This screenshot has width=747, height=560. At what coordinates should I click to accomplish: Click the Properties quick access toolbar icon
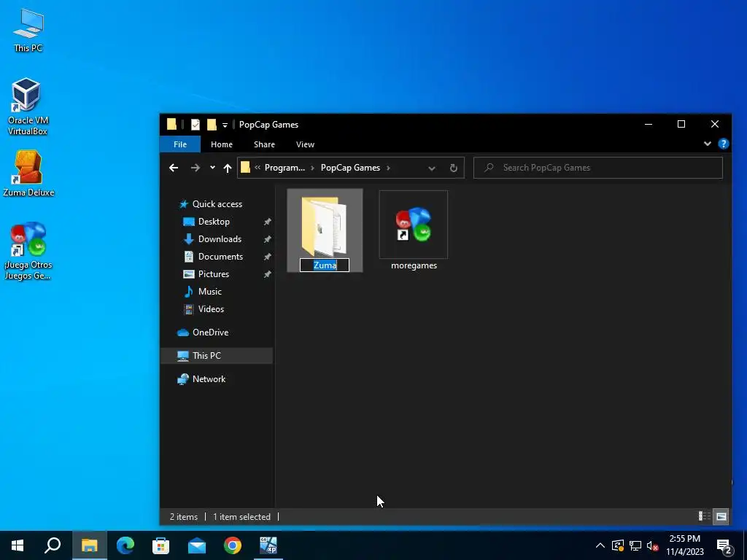tap(196, 125)
